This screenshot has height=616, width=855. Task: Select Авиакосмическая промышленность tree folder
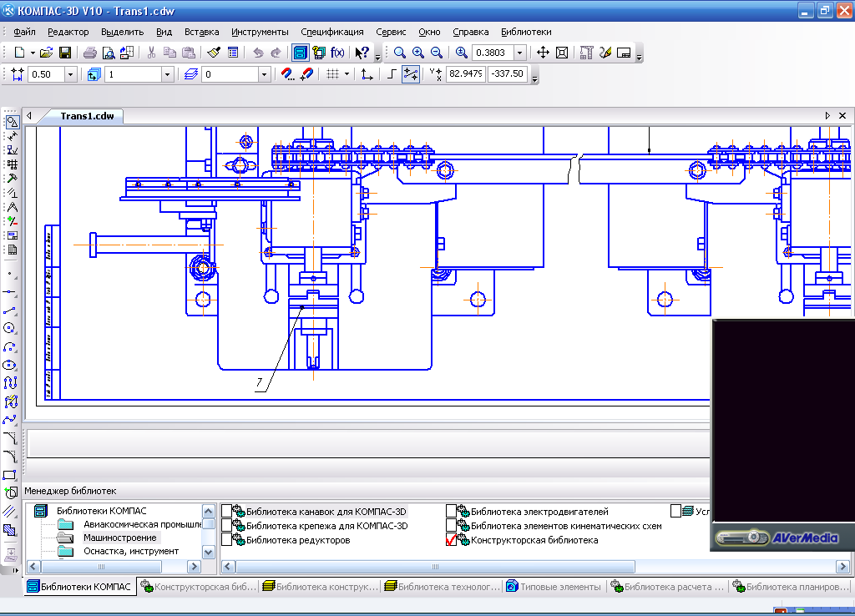point(142,524)
